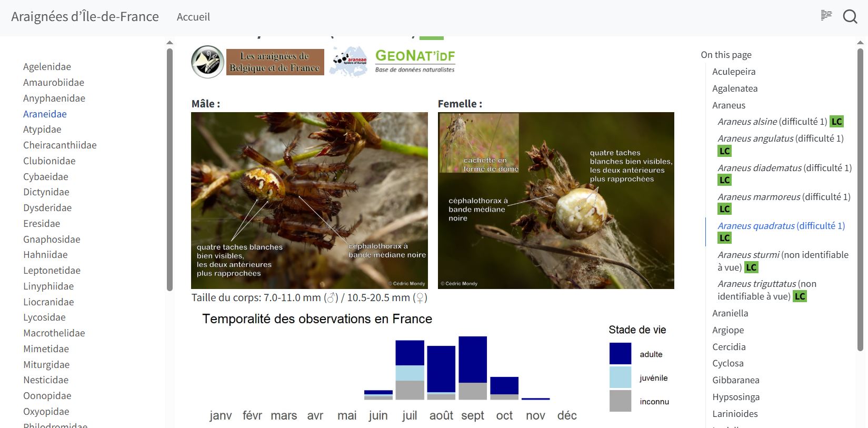This screenshot has height=428, width=868.
Task: Open the search magnifying glass icon
Action: (x=850, y=16)
